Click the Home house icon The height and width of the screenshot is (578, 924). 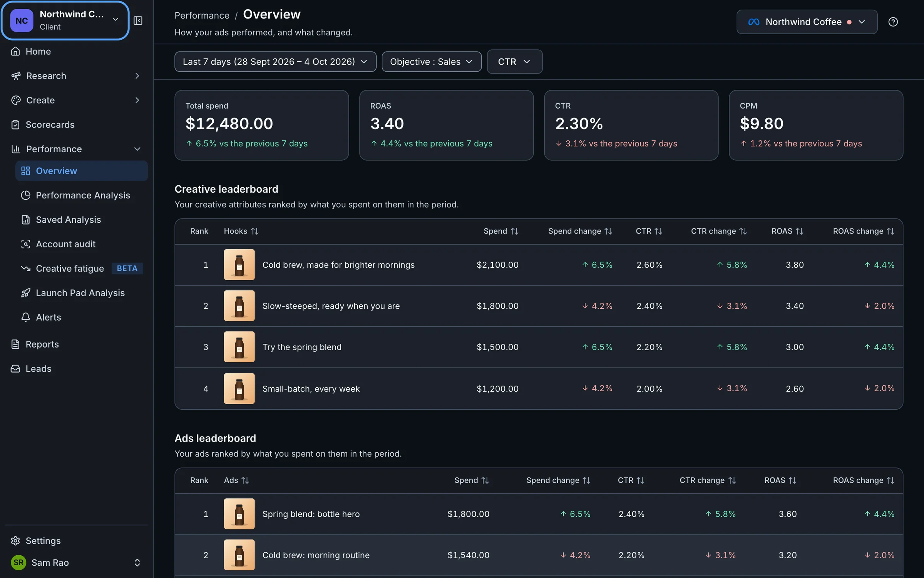15,51
